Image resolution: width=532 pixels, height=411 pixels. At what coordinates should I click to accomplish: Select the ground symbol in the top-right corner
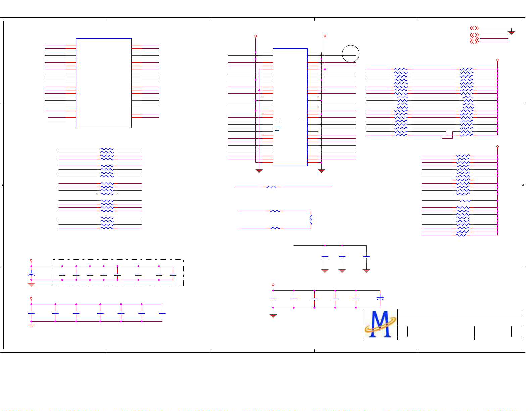tap(512, 33)
